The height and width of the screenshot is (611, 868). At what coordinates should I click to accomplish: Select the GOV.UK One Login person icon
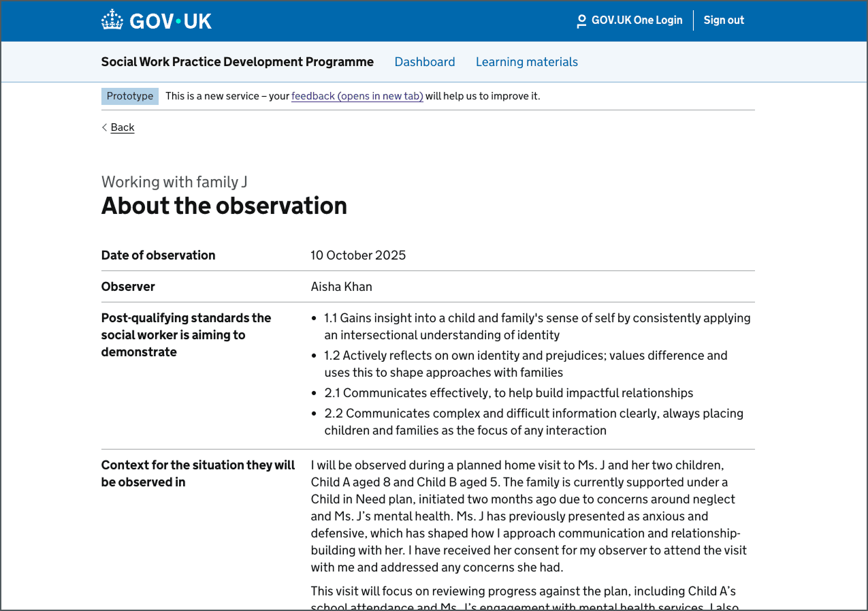tap(581, 20)
